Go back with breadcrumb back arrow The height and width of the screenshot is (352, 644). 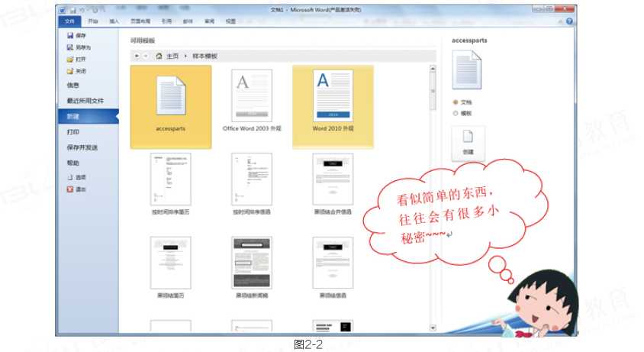[x=137, y=56]
